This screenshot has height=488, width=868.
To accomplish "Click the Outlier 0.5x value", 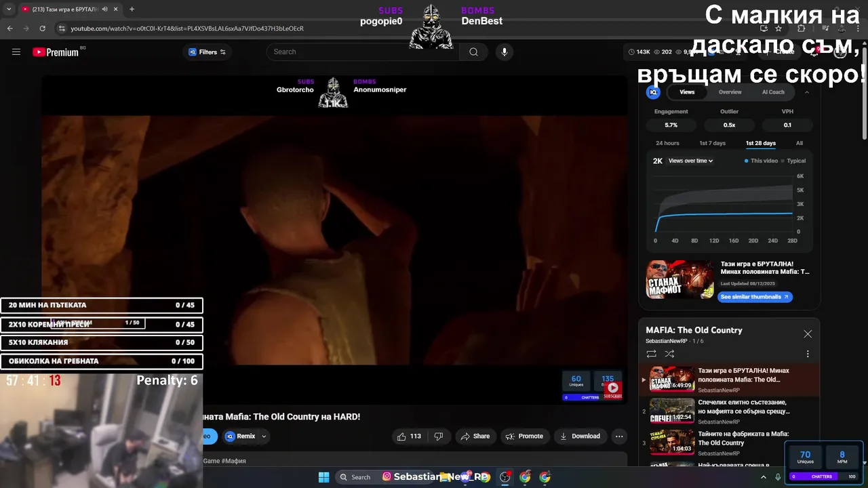I will click(x=729, y=125).
